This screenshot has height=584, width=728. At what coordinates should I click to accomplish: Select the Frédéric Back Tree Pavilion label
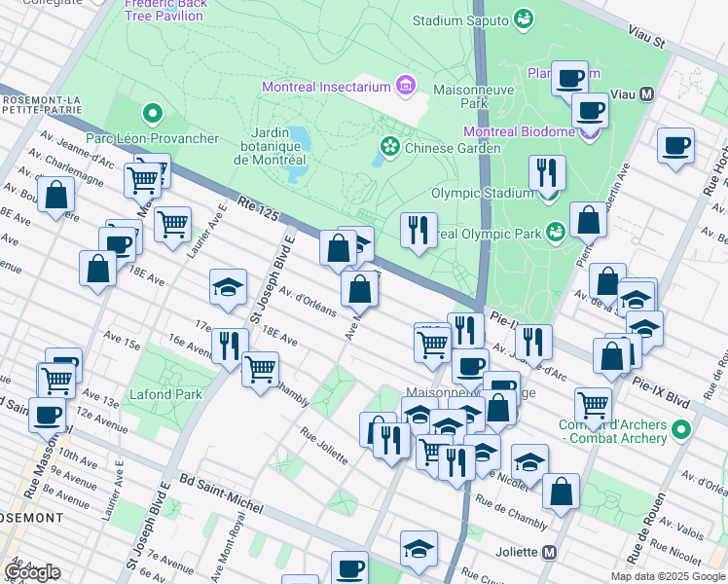(164, 10)
